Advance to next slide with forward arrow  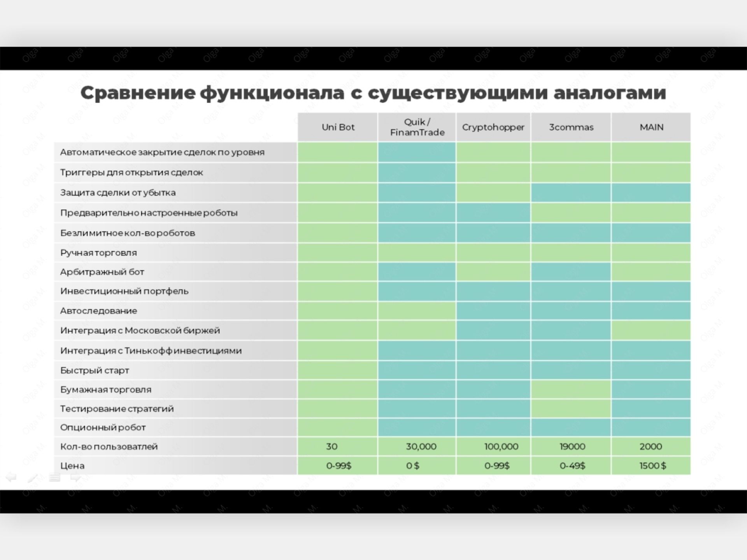[76, 478]
